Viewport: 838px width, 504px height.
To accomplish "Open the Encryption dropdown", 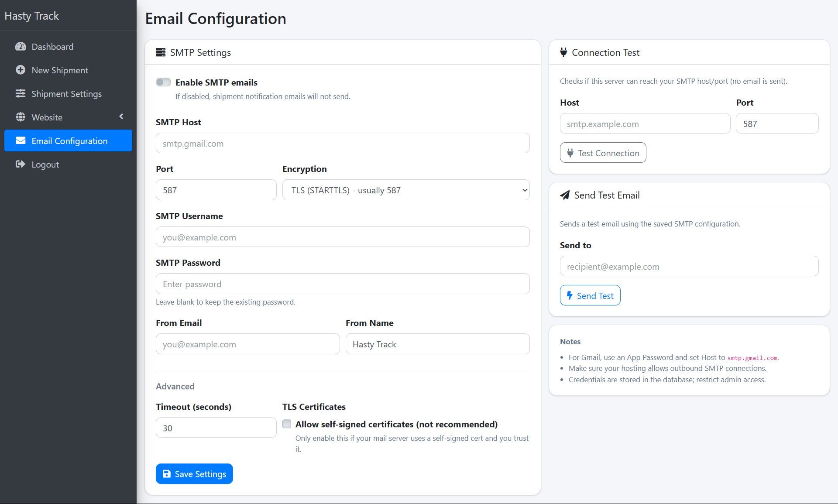I will [405, 190].
